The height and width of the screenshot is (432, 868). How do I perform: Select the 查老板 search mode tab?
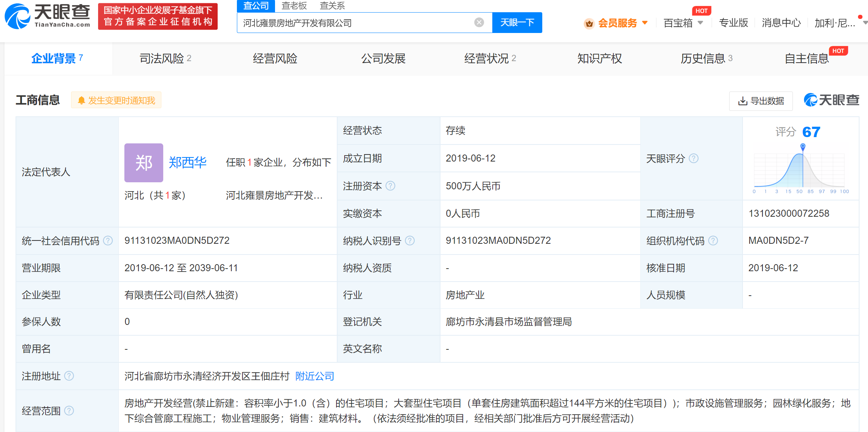point(294,6)
